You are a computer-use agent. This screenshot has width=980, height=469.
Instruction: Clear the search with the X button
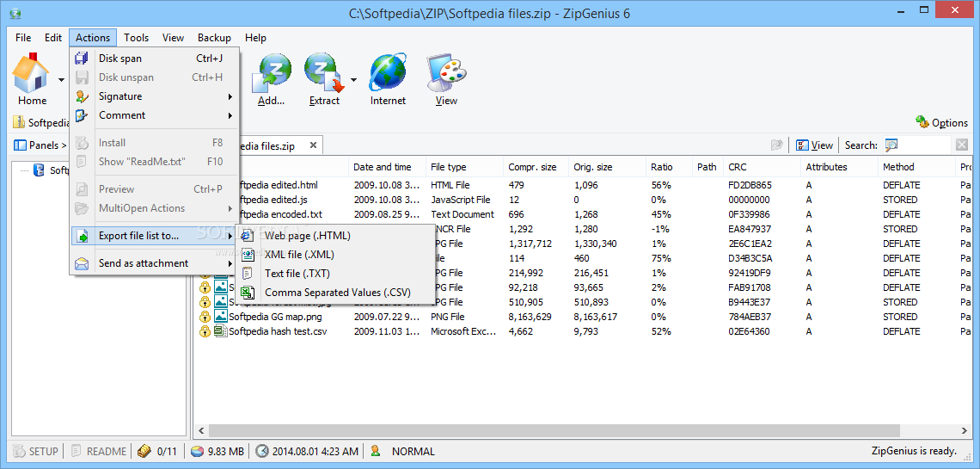pos(962,145)
